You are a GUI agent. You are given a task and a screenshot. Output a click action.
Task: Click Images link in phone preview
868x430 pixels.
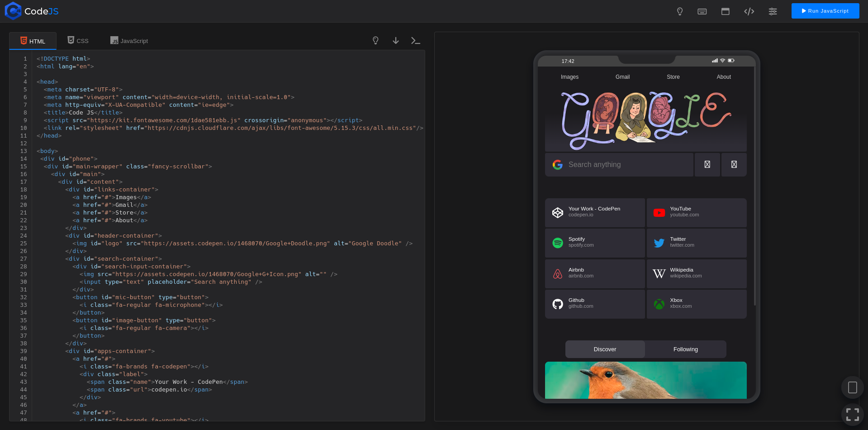point(569,77)
